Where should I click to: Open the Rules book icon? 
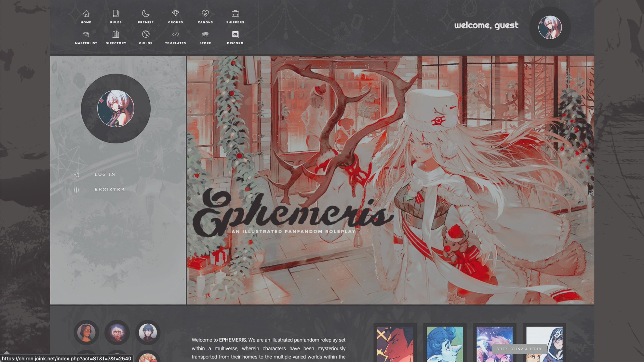point(116,14)
